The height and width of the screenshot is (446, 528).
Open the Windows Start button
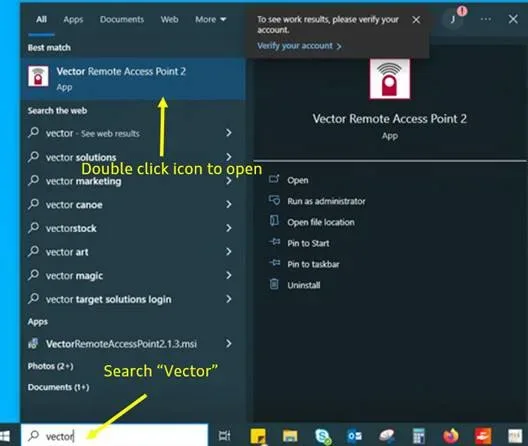tap(5, 436)
